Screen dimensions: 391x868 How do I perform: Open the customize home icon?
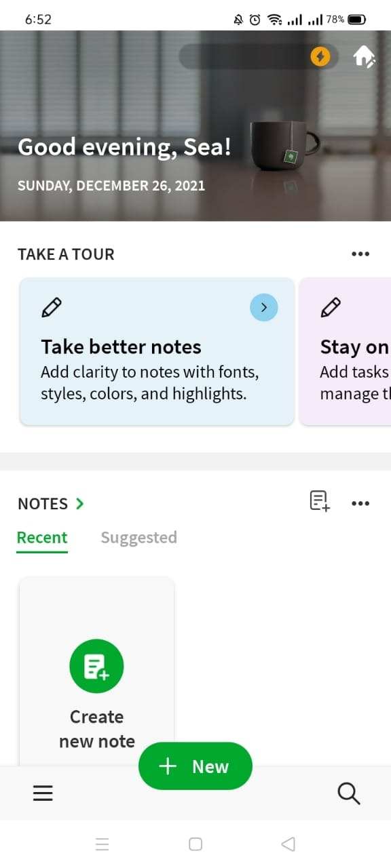coord(364,57)
